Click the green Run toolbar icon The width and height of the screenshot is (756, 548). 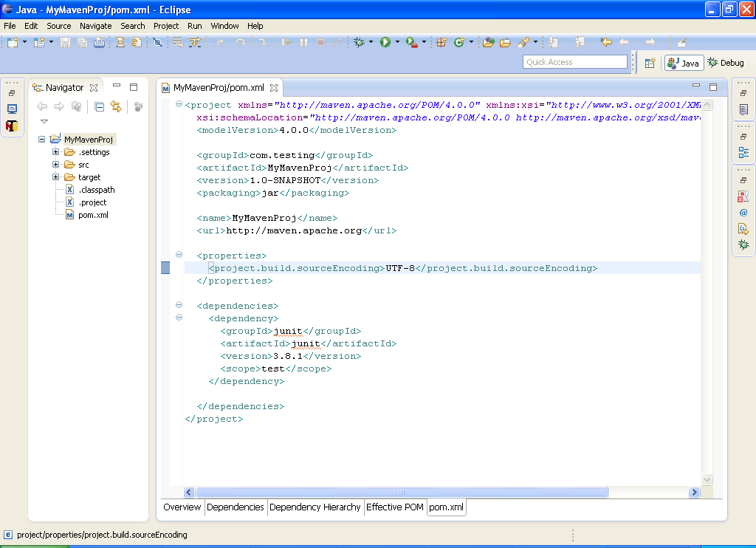point(385,42)
